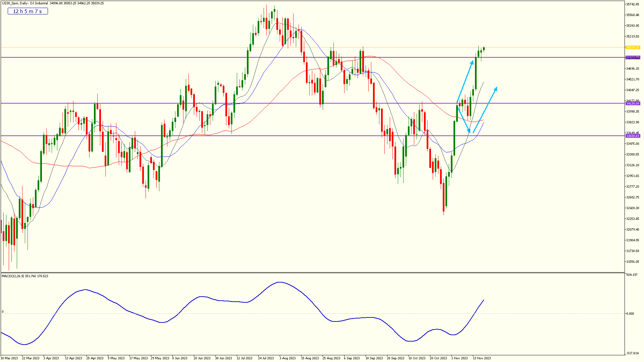Select the blue arrow head touching top purple line

[472, 62]
